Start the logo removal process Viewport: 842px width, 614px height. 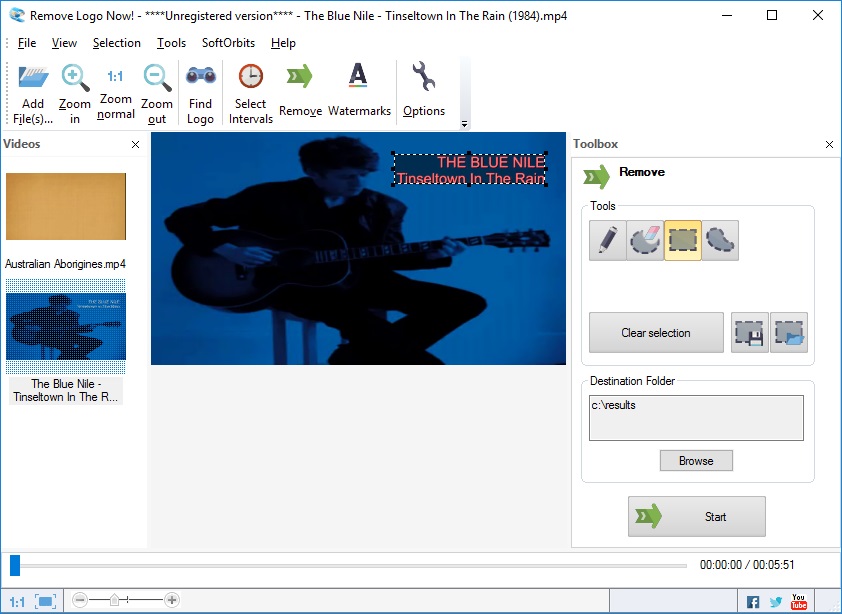[x=696, y=516]
